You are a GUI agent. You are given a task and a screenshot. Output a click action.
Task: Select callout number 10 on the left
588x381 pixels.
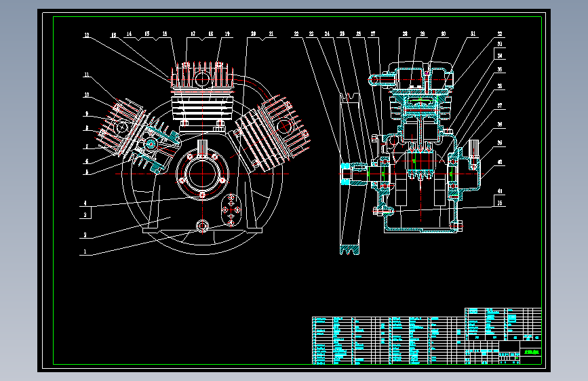point(87,94)
